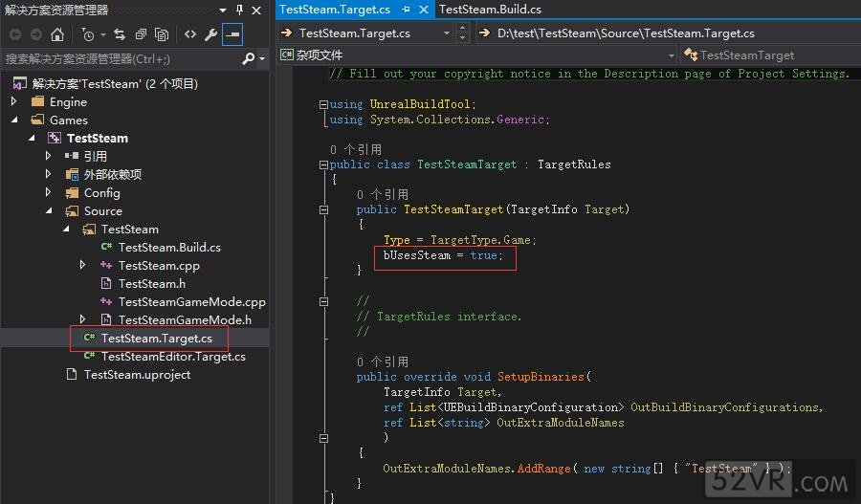The image size is (861, 504).
Task: Close the Solution Explorer panel
Action: coord(256,10)
